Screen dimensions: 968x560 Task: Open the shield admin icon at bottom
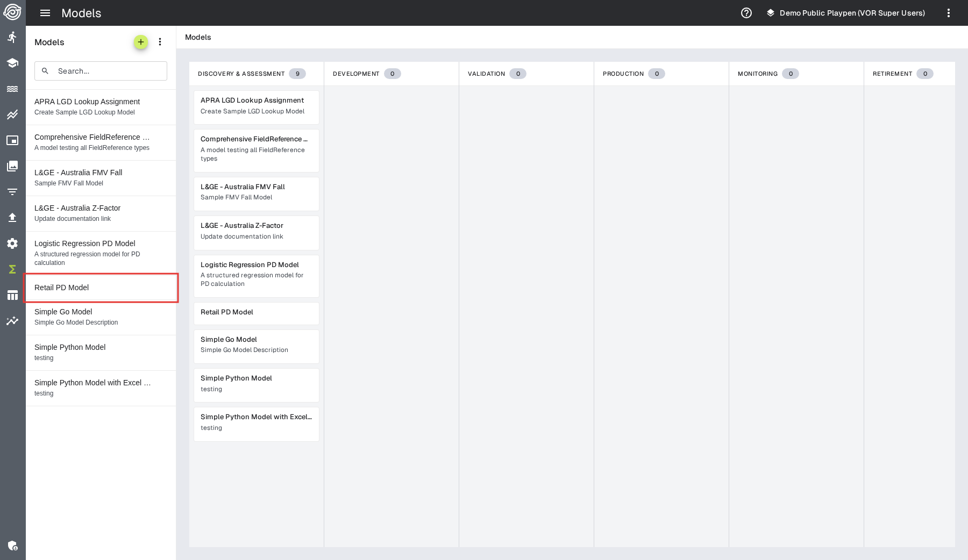12,545
